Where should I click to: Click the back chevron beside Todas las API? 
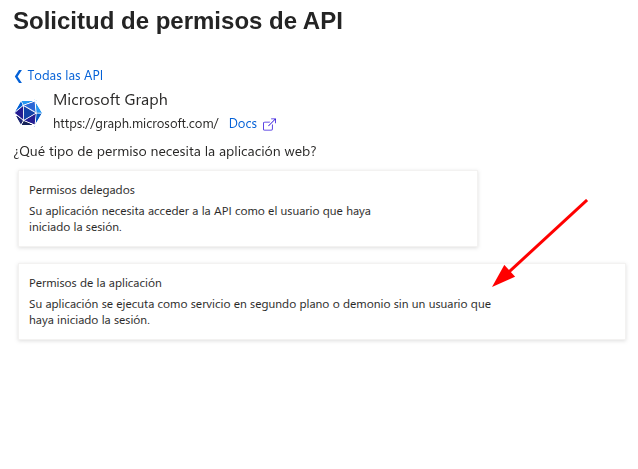[x=18, y=76]
